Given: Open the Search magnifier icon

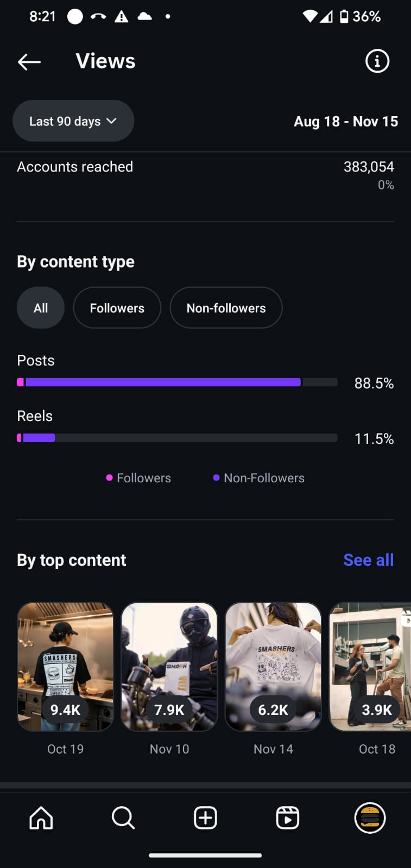Looking at the screenshot, I should point(123,818).
